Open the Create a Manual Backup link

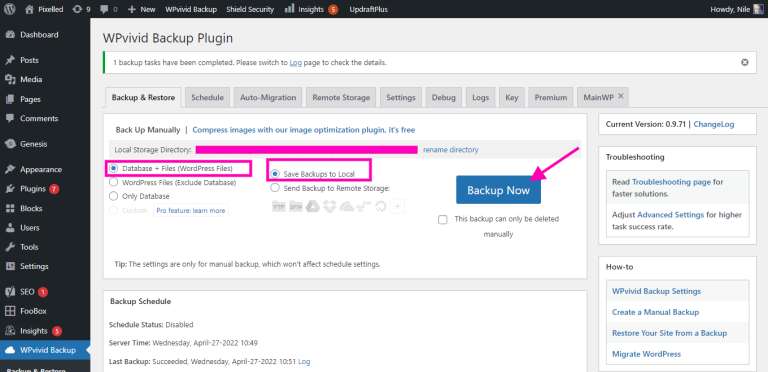click(x=655, y=312)
